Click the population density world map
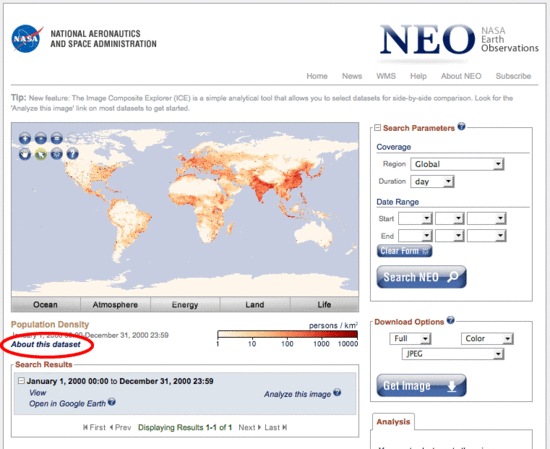 coord(185,209)
